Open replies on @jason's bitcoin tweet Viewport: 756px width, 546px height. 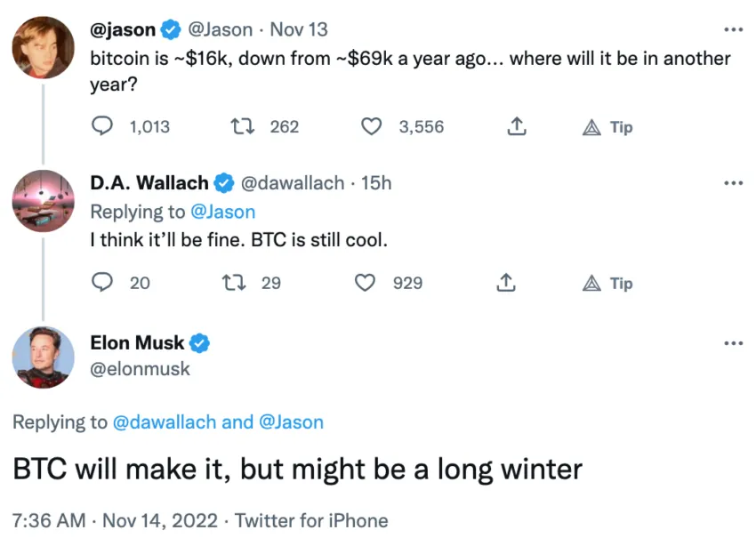coord(102,126)
